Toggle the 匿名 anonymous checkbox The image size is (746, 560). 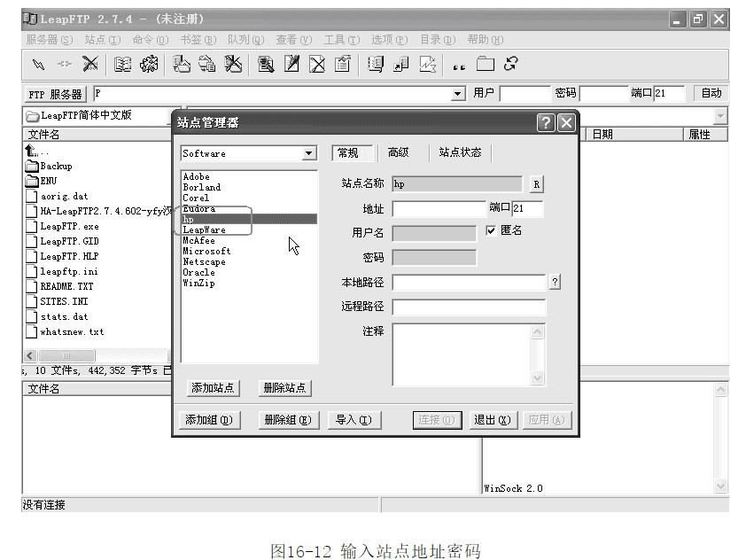tap(492, 230)
